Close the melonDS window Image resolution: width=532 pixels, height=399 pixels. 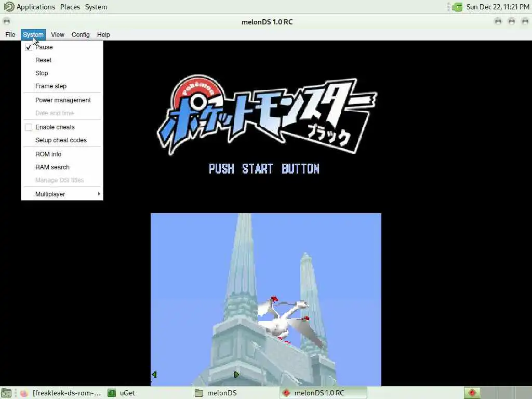pyautogui.click(x=525, y=21)
